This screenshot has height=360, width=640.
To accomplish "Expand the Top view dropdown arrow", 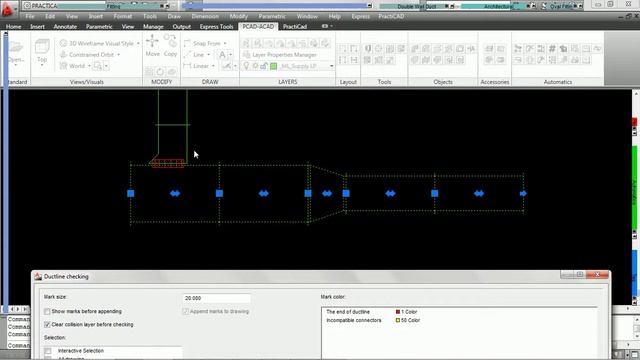I will tap(42, 65).
